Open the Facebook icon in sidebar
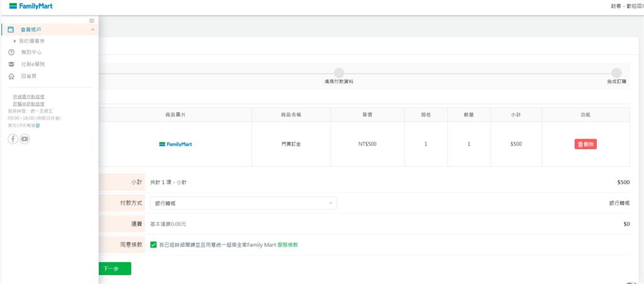 pos(13,139)
